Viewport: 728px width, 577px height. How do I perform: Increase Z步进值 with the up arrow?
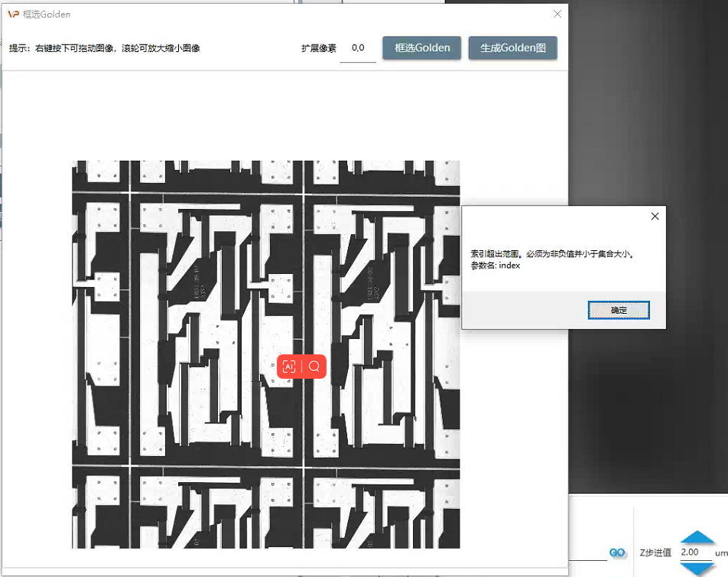click(x=697, y=537)
